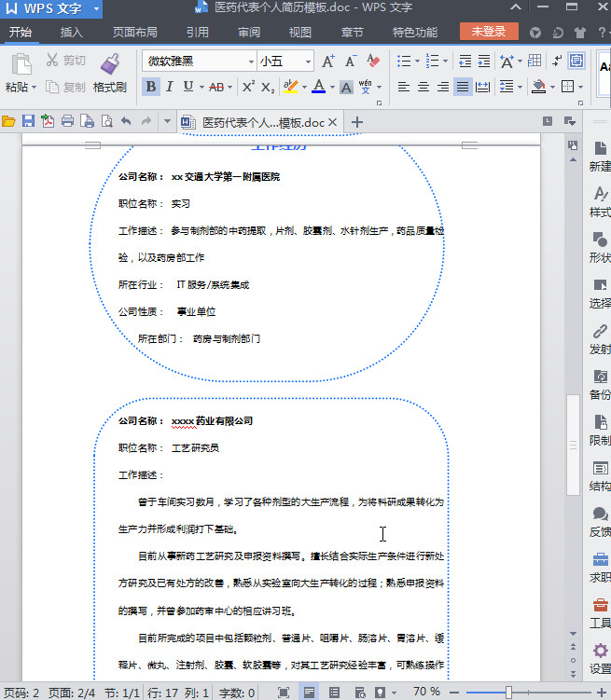The width and height of the screenshot is (611, 700).
Task: Click the Clear Formatting eraser icon
Action: pyautogui.click(x=373, y=61)
